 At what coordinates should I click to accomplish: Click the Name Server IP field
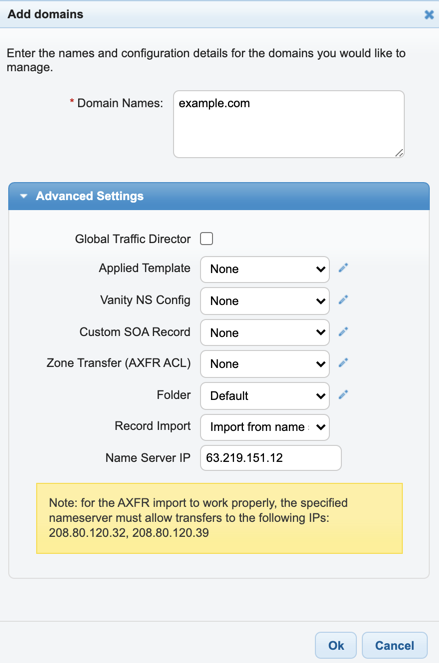271,458
